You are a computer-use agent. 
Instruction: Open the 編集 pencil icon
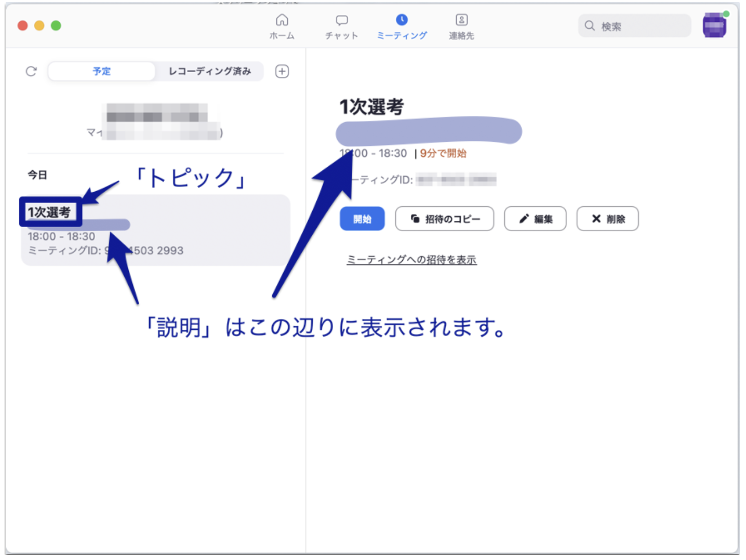point(524,219)
